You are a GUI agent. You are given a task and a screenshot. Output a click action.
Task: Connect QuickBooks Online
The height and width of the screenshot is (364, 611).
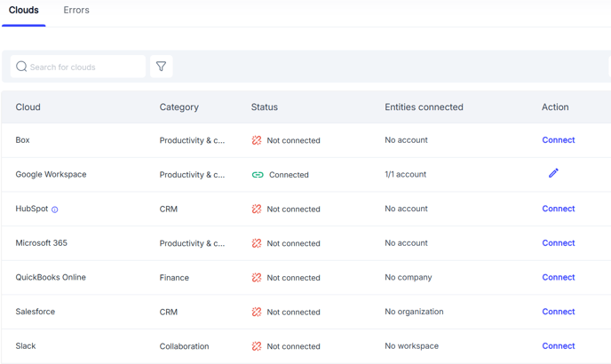[x=559, y=277]
